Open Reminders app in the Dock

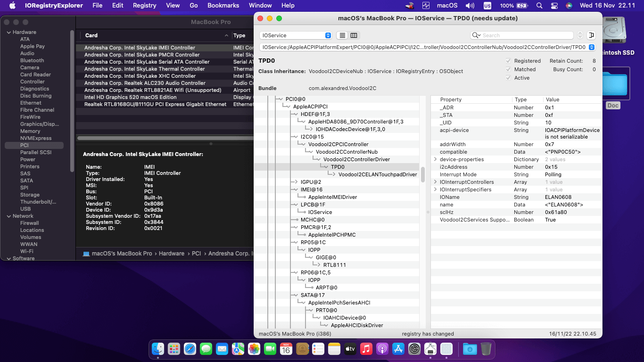318,349
